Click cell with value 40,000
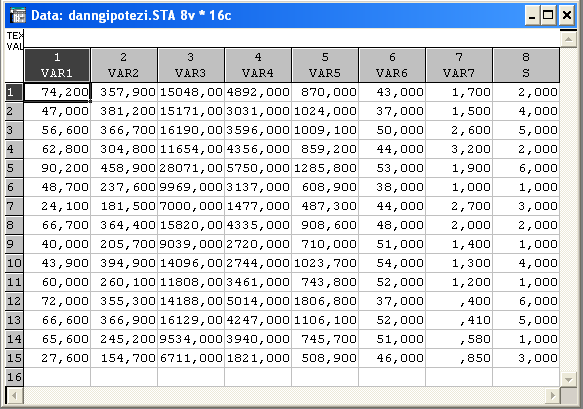583x409 pixels. click(57, 244)
